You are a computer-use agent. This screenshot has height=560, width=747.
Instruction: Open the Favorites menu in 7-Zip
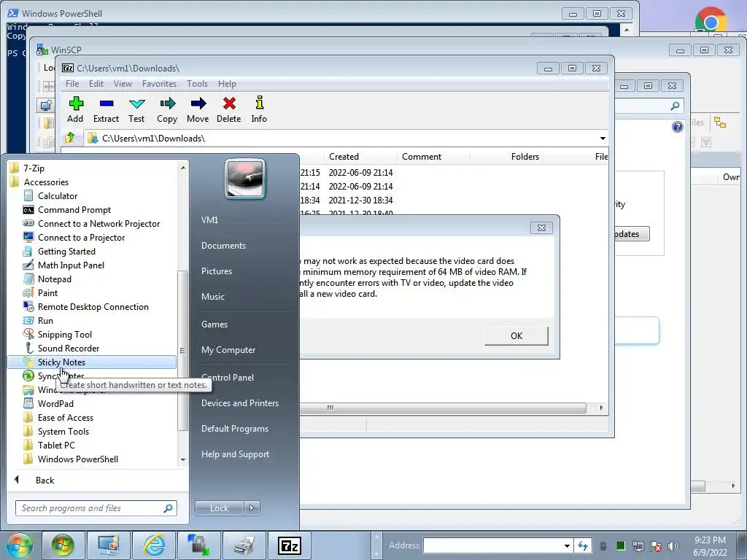159,83
